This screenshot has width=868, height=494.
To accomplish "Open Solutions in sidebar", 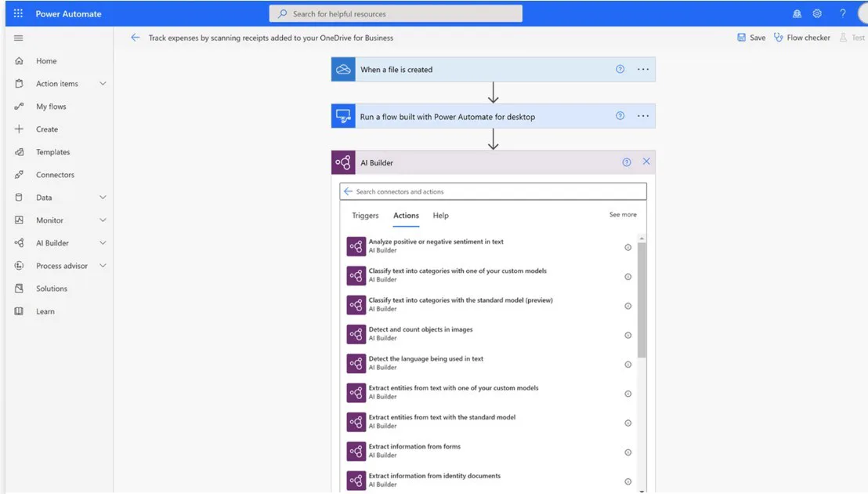I will (52, 289).
